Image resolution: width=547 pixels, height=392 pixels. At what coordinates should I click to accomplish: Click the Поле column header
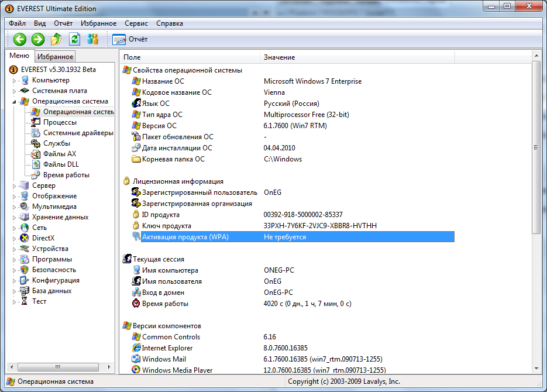[190, 57]
